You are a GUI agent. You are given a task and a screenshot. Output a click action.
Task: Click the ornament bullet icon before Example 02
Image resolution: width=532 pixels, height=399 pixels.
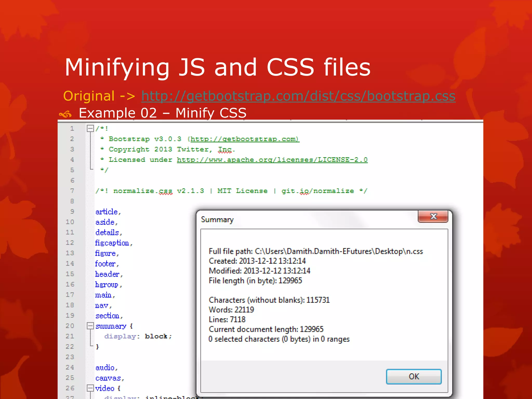65,114
